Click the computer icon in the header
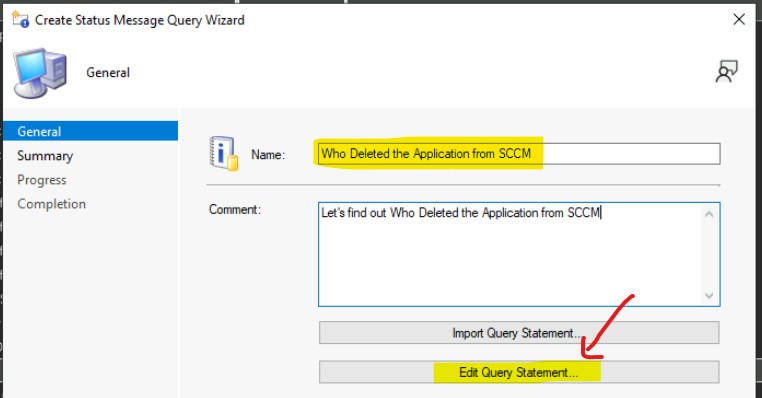 click(x=40, y=73)
